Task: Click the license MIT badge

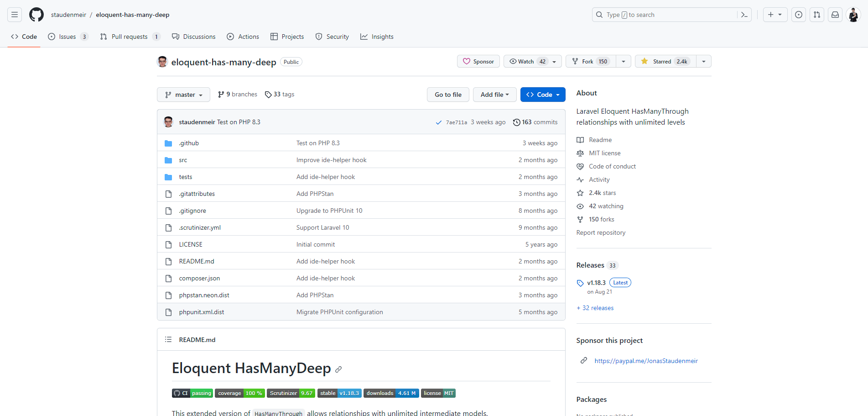Action: pyautogui.click(x=438, y=393)
